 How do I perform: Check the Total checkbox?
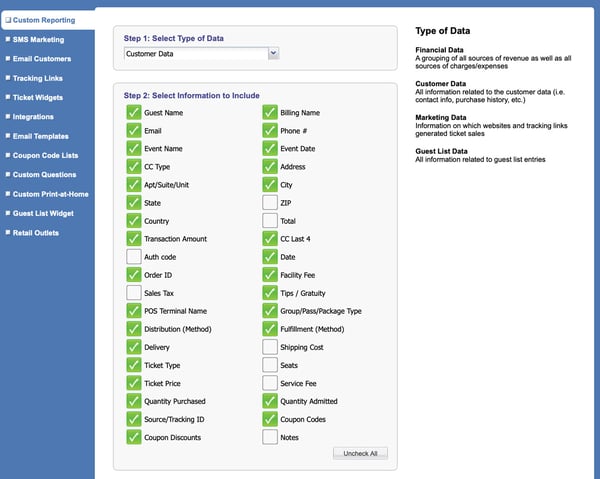click(270, 221)
